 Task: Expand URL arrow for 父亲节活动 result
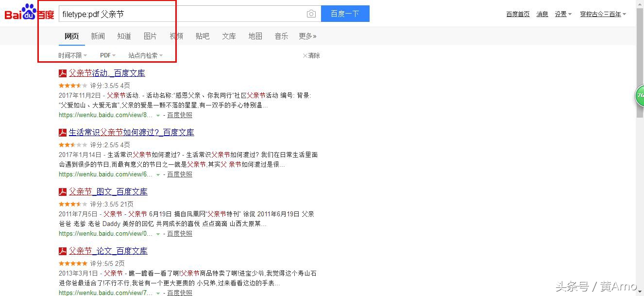click(x=158, y=116)
